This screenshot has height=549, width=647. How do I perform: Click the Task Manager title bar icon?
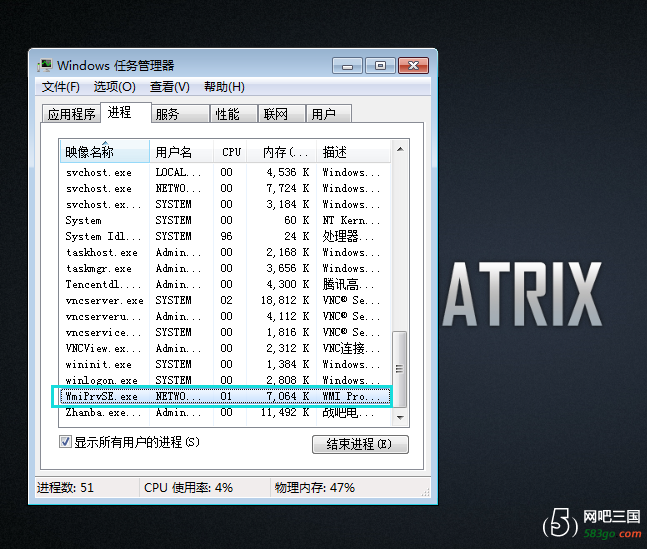pos(45,65)
